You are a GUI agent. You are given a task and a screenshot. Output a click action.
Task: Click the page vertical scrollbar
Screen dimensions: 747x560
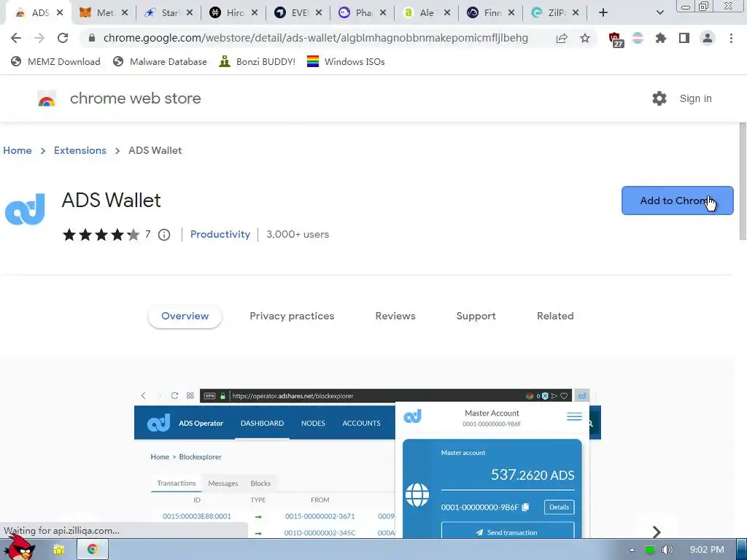pos(743,181)
